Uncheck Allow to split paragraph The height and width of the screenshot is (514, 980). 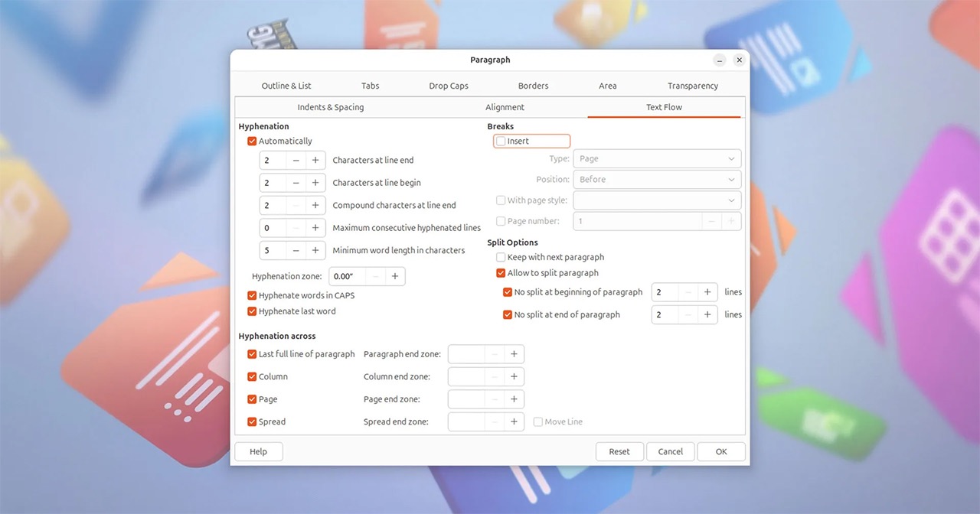coord(501,273)
